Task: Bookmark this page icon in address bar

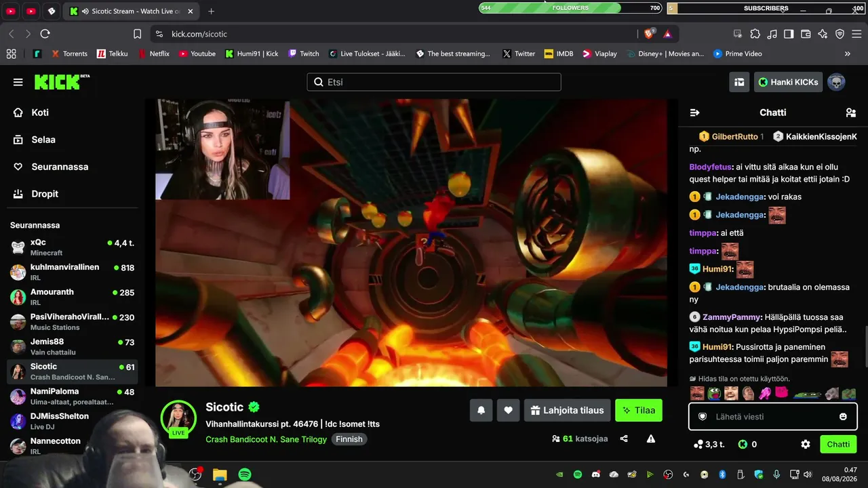Action: coord(138,34)
